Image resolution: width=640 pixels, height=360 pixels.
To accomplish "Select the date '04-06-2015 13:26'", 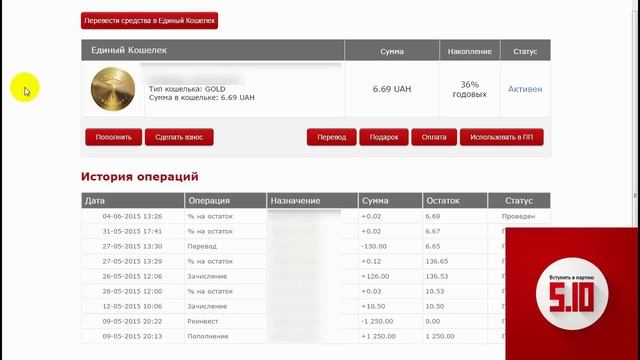I will tap(132, 216).
